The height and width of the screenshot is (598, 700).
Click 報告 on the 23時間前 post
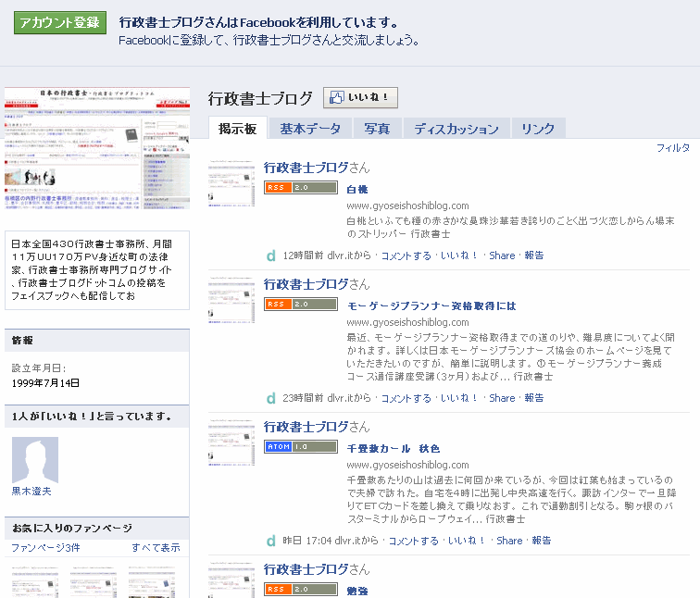coord(534,398)
